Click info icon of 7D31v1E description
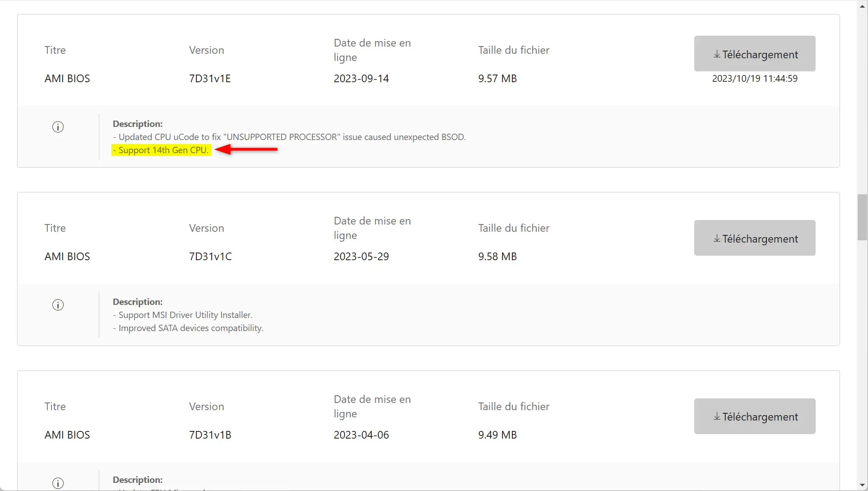The width and height of the screenshot is (868, 491). coord(58,127)
